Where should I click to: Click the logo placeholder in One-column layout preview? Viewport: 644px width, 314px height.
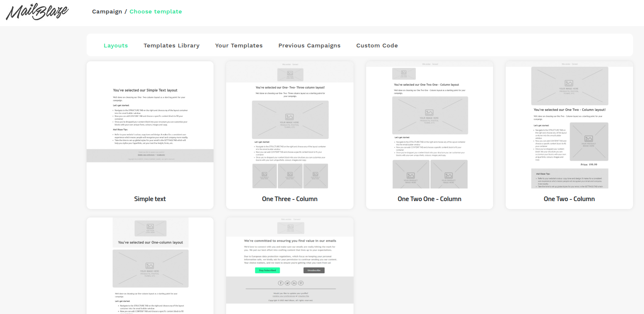[x=150, y=228]
